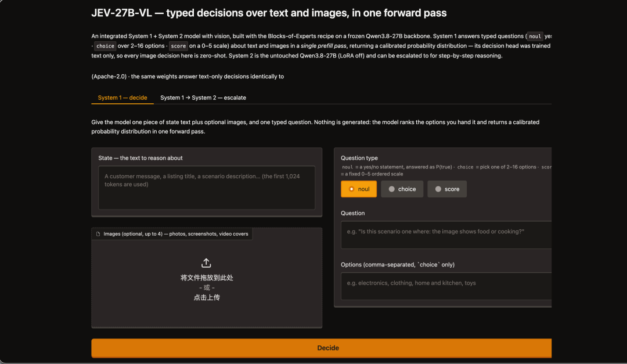
Task: Click the file icon beside Images label
Action: 98,234
